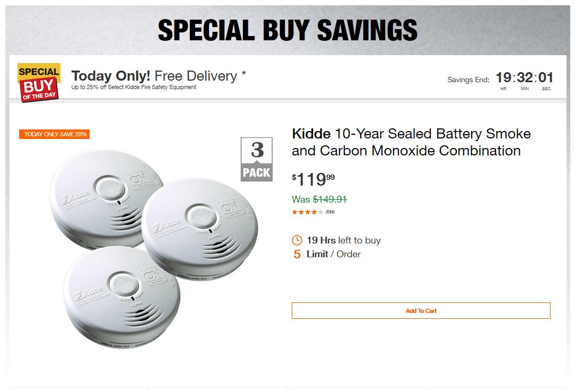This screenshot has width=575, height=392.
Task: Click the Today Only! Free Delivery heading
Action: pos(159,76)
